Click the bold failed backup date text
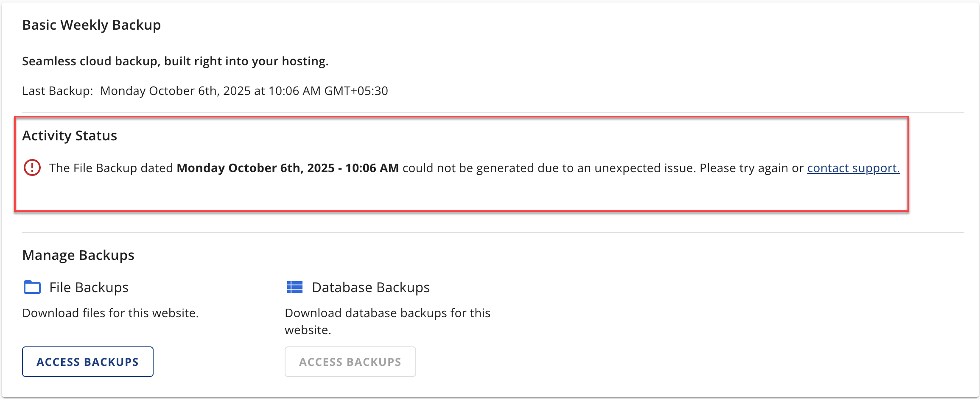Viewport: 980px width, 399px height. pos(288,168)
